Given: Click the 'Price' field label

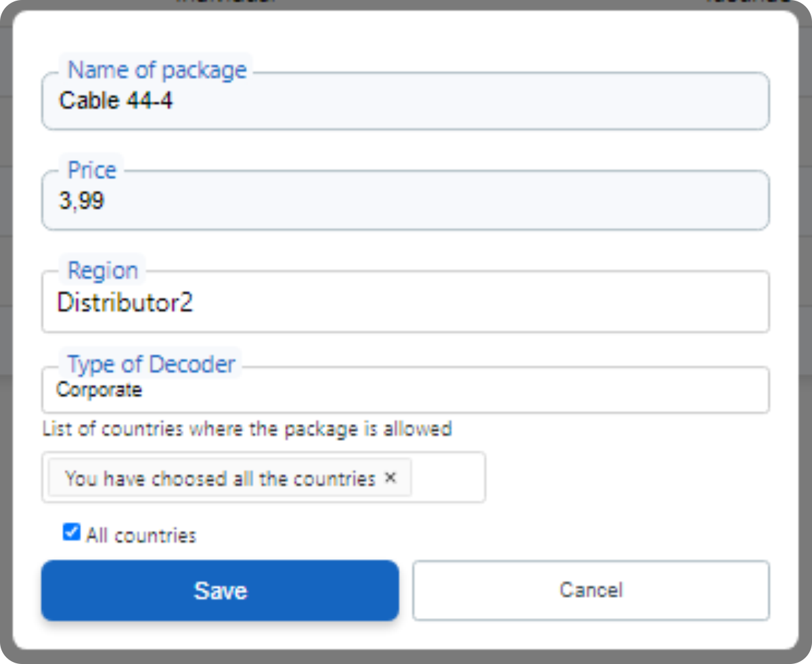Looking at the screenshot, I should click(92, 170).
